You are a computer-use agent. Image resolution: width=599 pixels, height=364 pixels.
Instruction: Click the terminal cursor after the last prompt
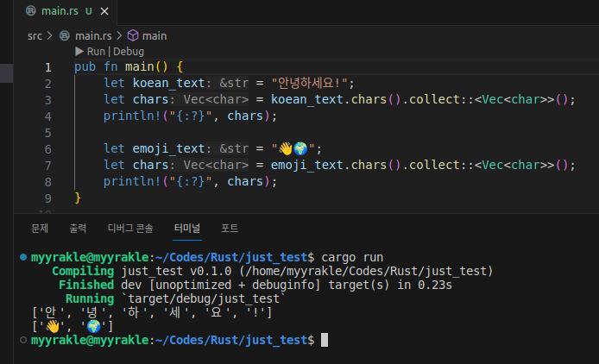(325, 341)
